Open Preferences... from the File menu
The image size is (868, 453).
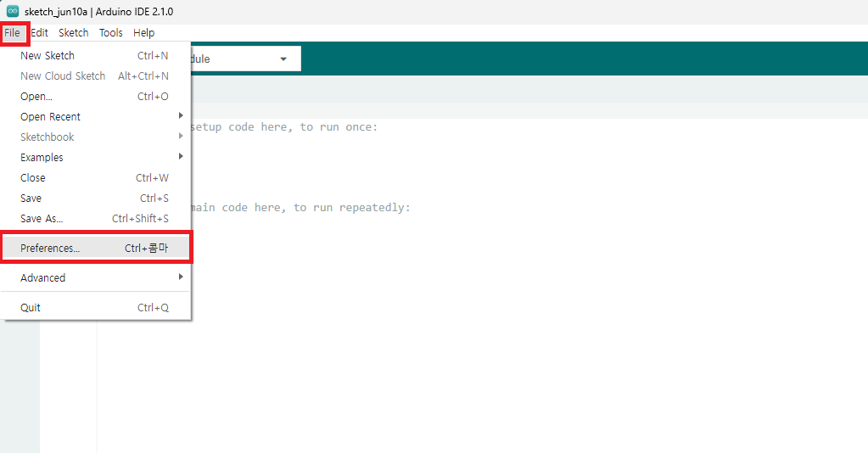click(95, 248)
